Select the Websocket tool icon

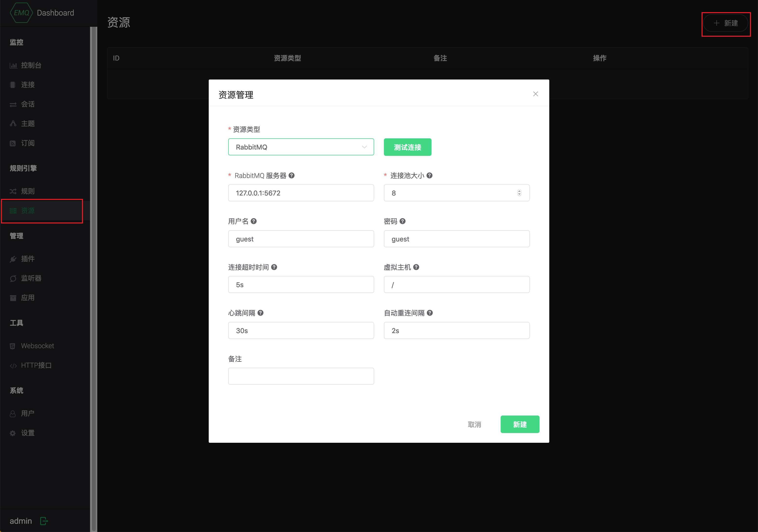[x=13, y=346]
